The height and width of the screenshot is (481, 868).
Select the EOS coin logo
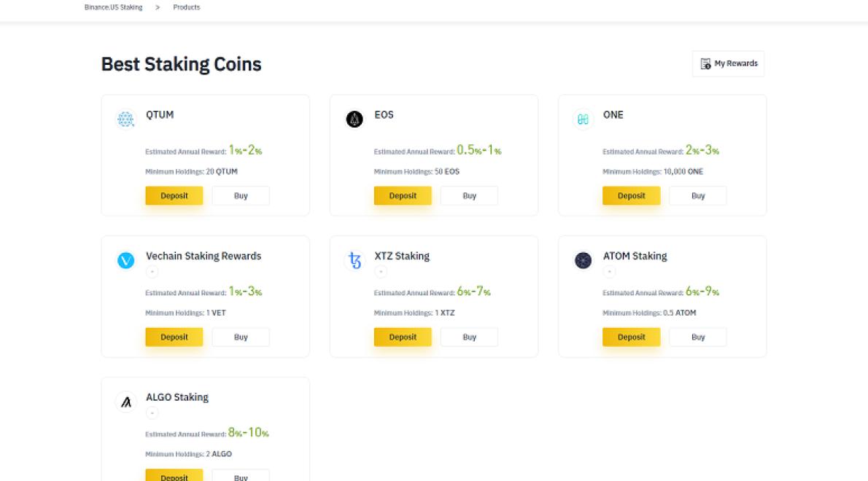pyautogui.click(x=354, y=119)
